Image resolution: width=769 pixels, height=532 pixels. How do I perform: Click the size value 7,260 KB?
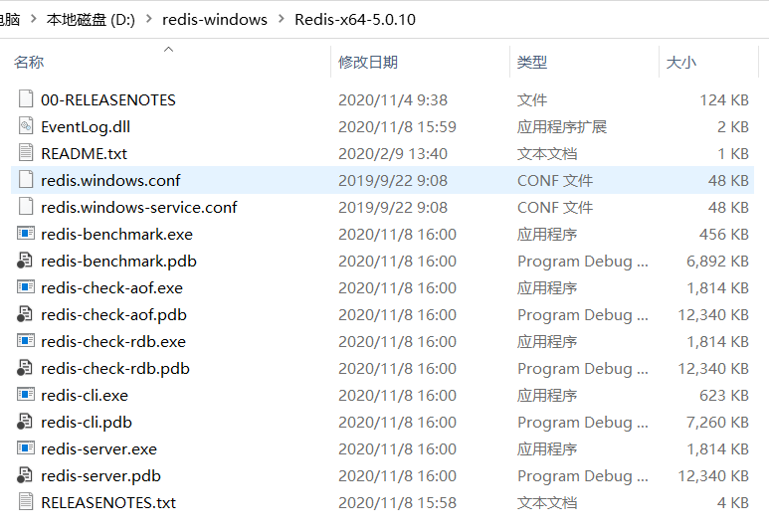pyautogui.click(x=717, y=423)
